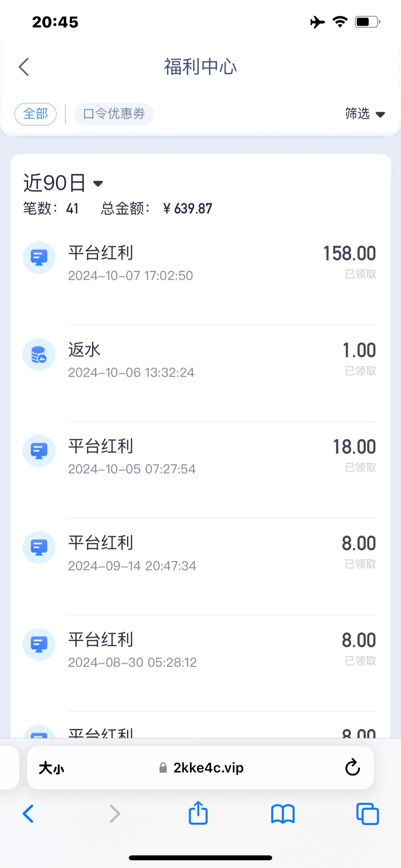Open the 大小 text size menu
This screenshot has height=868, width=401.
pos(51,767)
